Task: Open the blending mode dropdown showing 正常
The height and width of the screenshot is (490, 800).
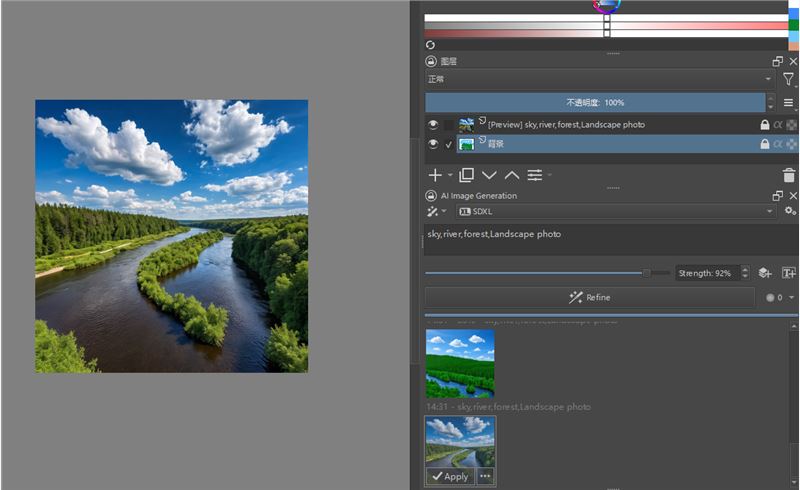Action: coord(599,79)
